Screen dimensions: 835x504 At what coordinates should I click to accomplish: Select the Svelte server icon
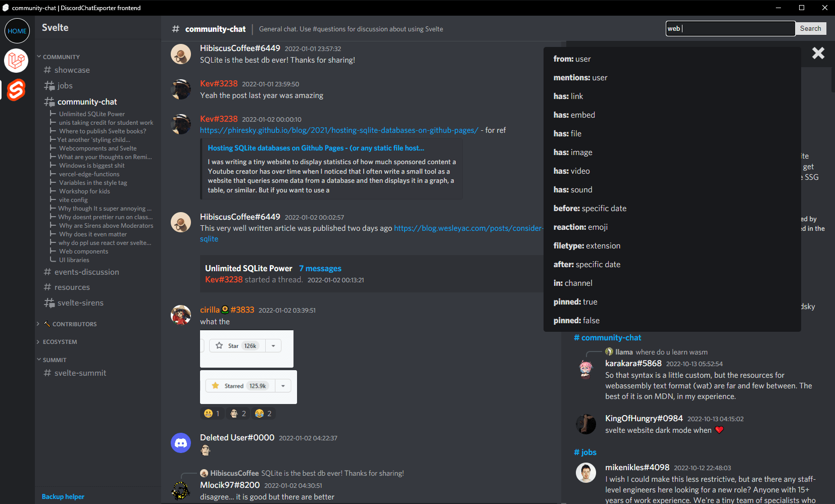point(16,90)
